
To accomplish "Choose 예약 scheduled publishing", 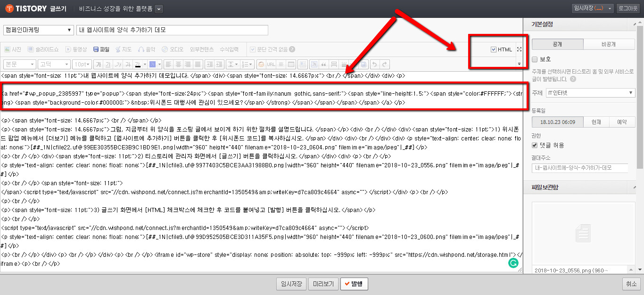I will click(622, 122).
